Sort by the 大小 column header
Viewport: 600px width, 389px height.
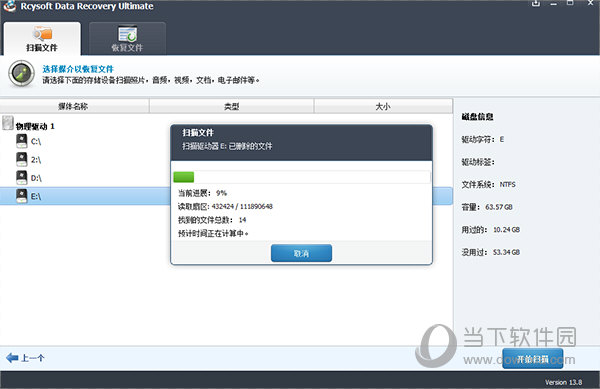(383, 106)
